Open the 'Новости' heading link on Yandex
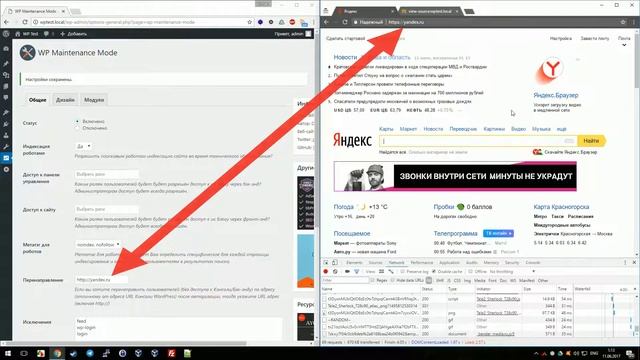This screenshot has height=360, width=640. [x=345, y=57]
